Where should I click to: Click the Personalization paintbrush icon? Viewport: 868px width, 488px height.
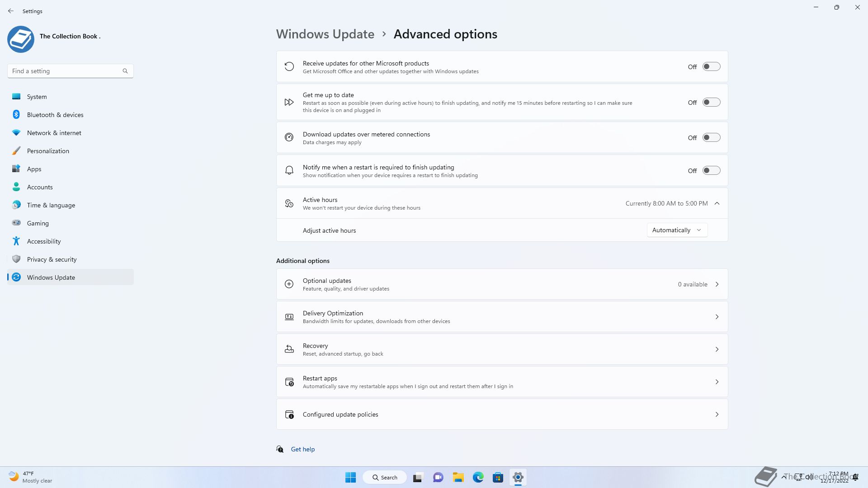tap(16, 150)
